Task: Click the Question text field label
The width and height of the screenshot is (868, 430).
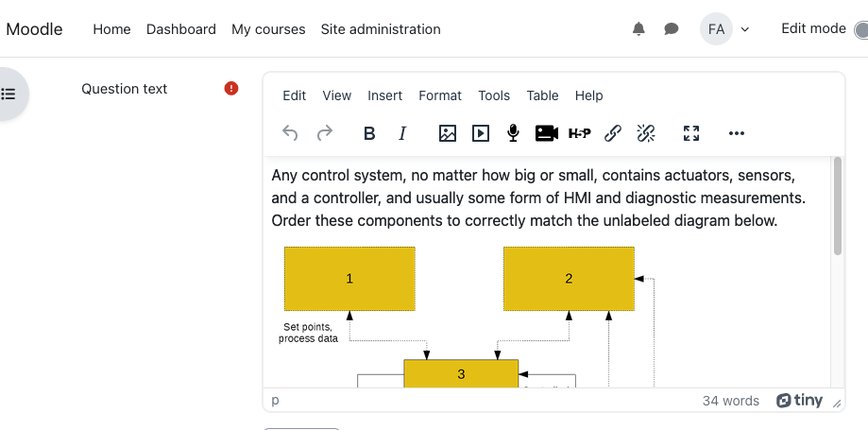Action: (x=124, y=89)
